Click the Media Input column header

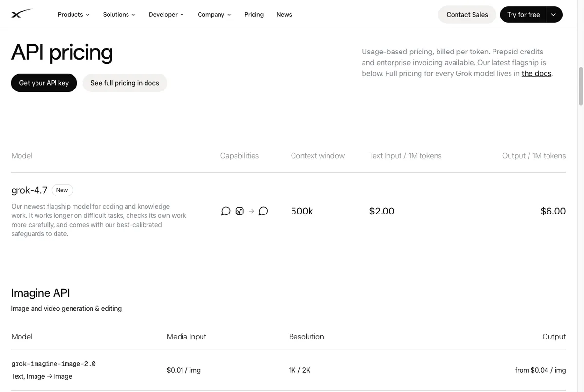(x=186, y=337)
